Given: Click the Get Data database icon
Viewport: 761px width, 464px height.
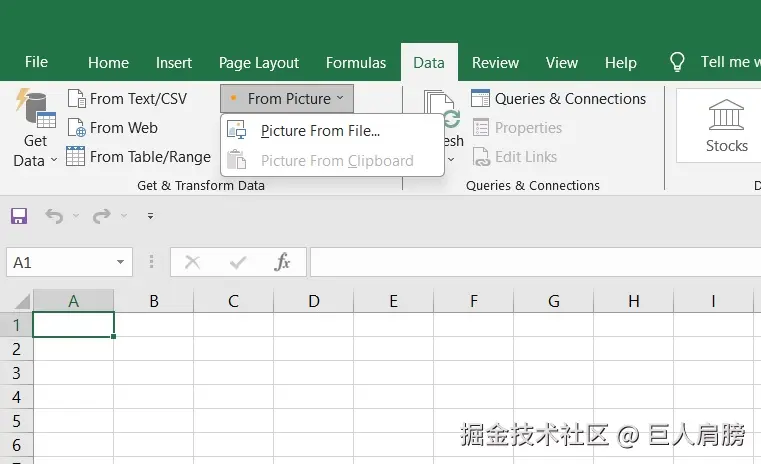Looking at the screenshot, I should coord(36,110).
